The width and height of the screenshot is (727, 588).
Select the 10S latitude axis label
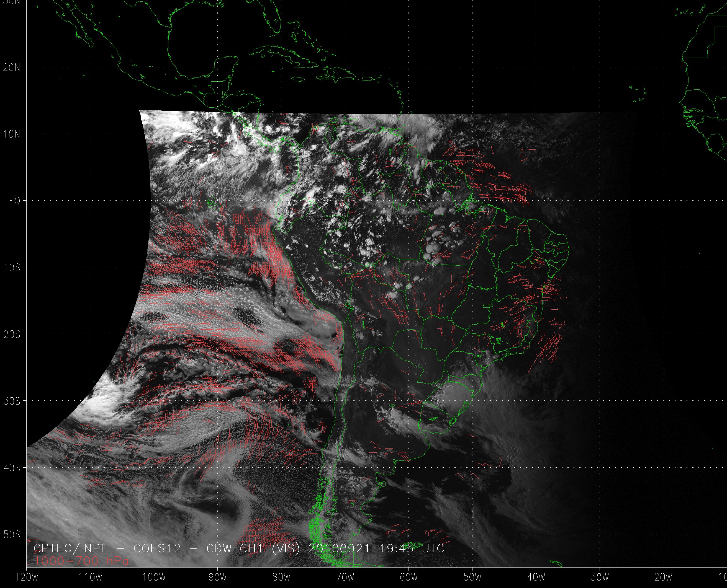click(12, 268)
